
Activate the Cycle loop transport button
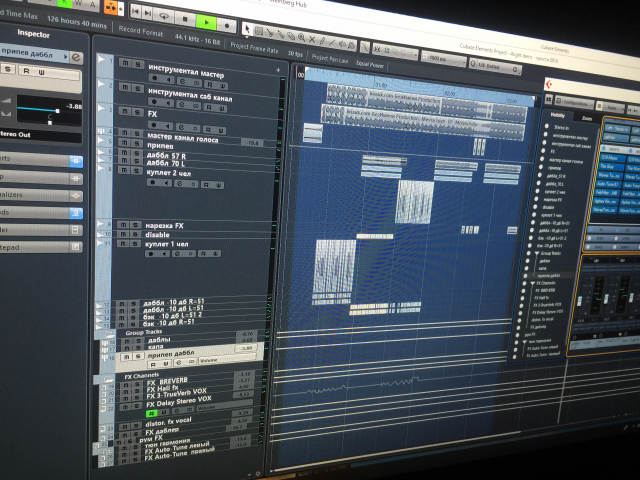[164, 16]
